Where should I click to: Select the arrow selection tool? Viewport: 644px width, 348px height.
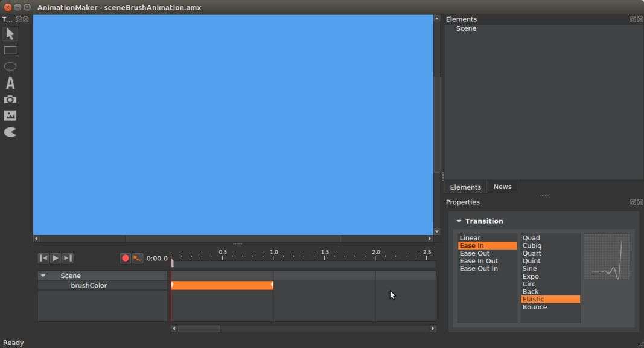point(10,34)
